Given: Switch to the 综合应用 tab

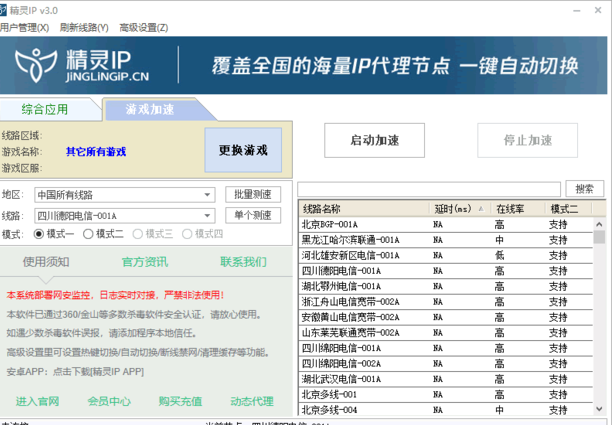Looking at the screenshot, I should click(x=45, y=109).
